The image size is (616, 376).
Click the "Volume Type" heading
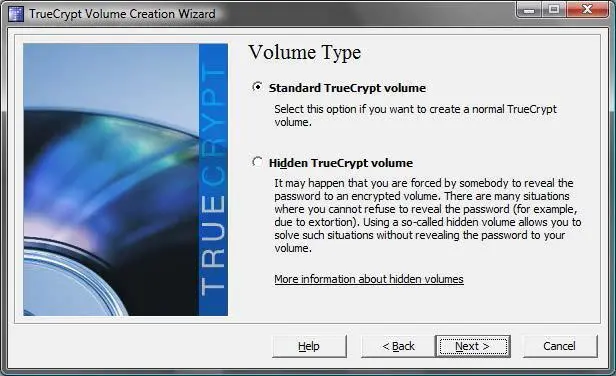(305, 53)
